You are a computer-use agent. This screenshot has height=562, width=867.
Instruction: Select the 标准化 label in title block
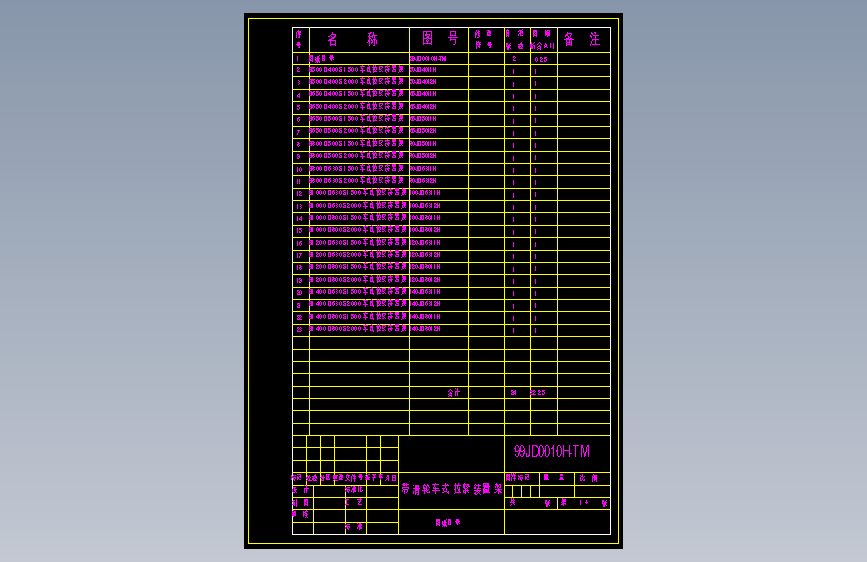pos(354,490)
